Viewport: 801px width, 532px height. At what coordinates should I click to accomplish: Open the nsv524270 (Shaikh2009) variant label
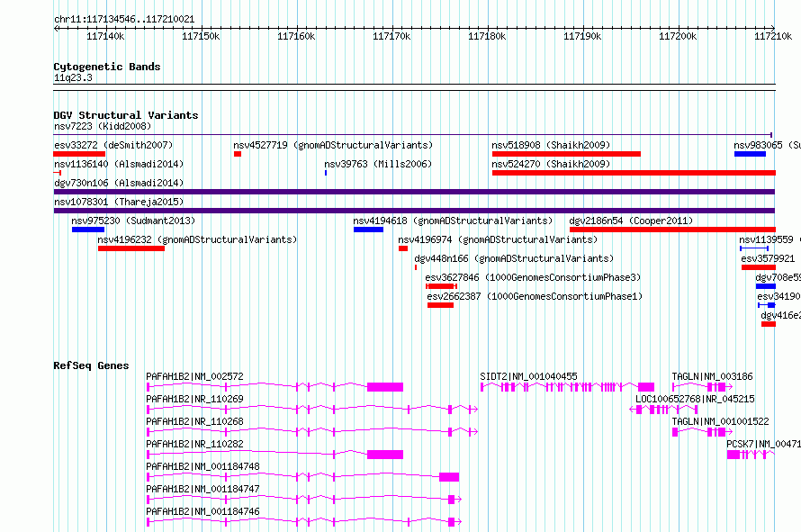coord(551,164)
